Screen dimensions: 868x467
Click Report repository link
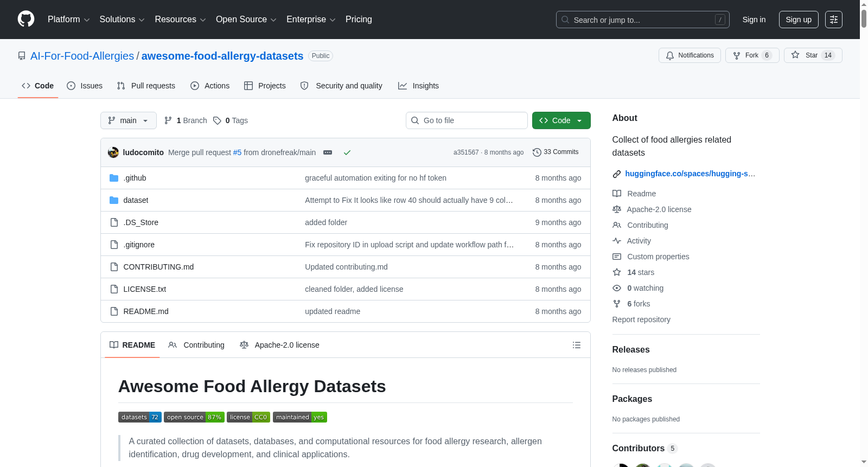coord(641,319)
